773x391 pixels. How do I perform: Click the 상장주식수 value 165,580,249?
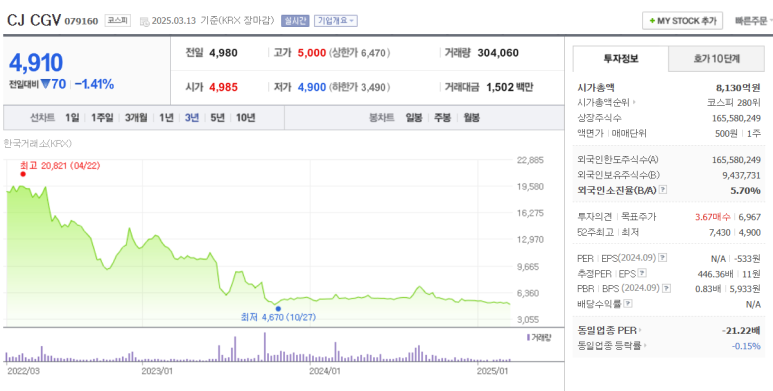(737, 118)
